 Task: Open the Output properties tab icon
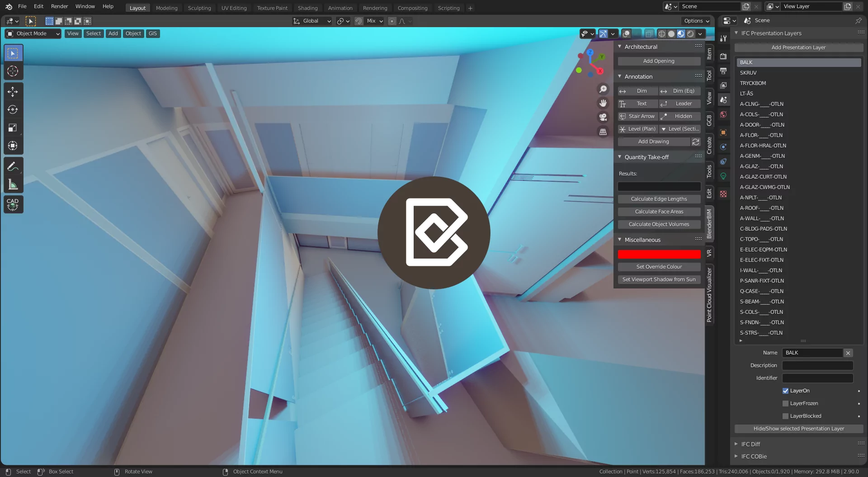[723, 71]
